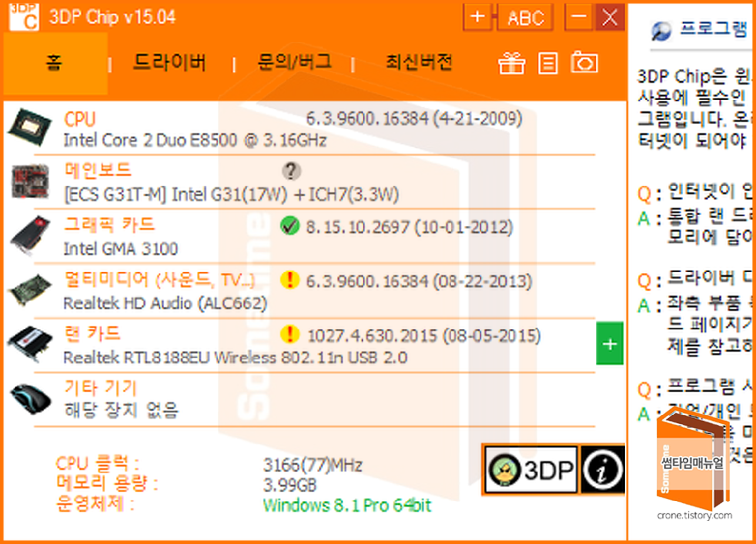This screenshot has height=544, width=756.
Task: Click graphics driver version 8.15.10.2697
Action: 409,227
